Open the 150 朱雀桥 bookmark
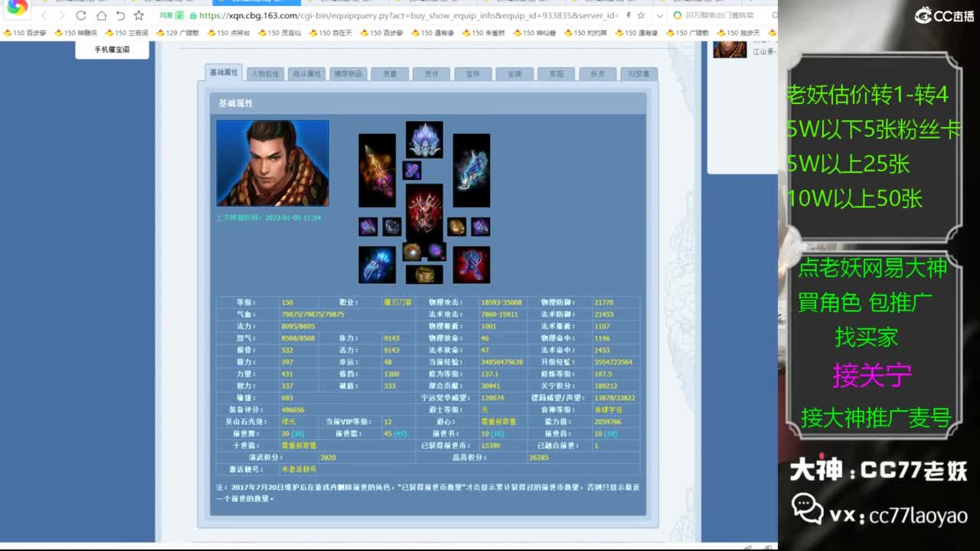980x551 pixels. tap(484, 33)
